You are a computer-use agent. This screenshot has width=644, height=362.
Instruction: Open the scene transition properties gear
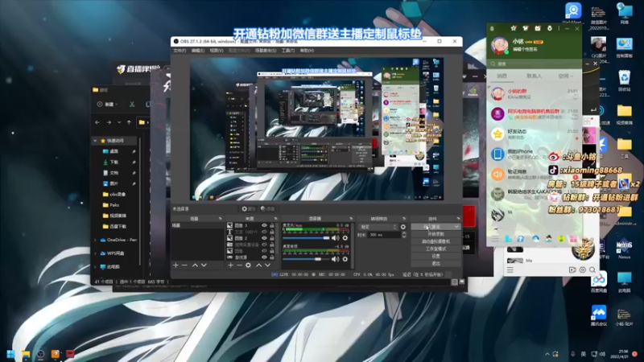click(403, 227)
